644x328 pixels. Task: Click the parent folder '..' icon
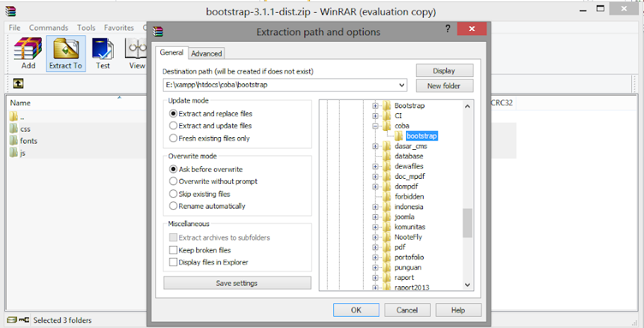tap(13, 116)
